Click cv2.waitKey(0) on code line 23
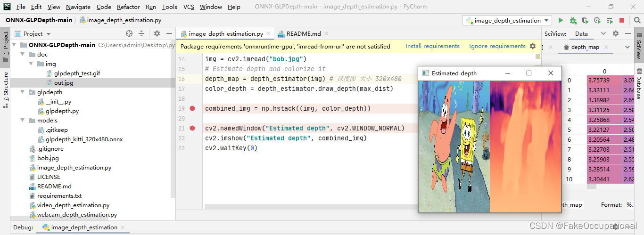 point(231,148)
